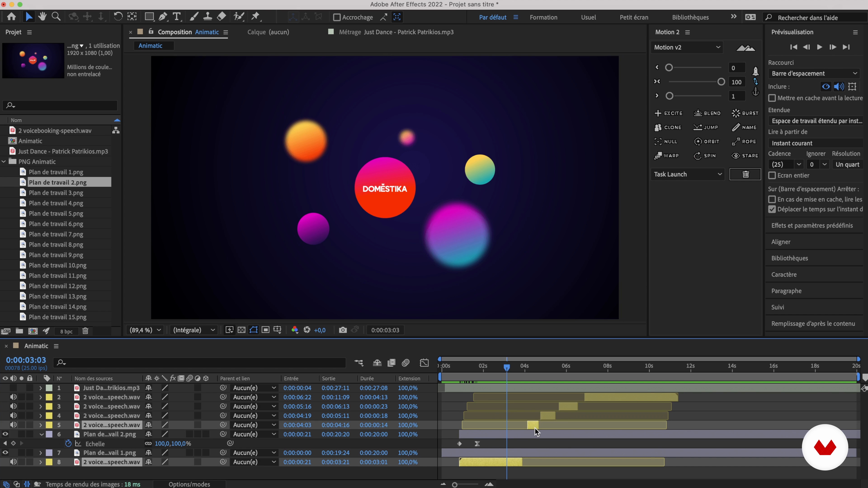Image resolution: width=868 pixels, height=488 pixels.
Task: Open Calque (aucun) viewer tab
Action: [268, 32]
